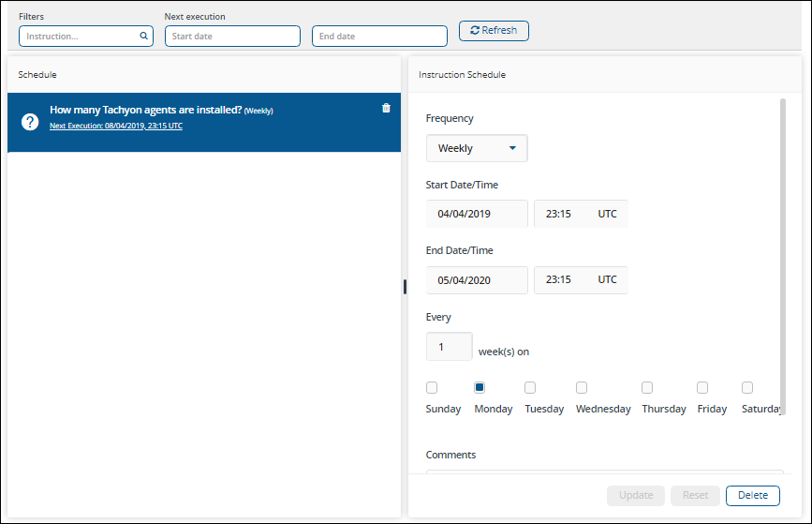The height and width of the screenshot is (524, 812).
Task: Click the Instruction Schedule vertical scrollbar
Action: [783, 255]
